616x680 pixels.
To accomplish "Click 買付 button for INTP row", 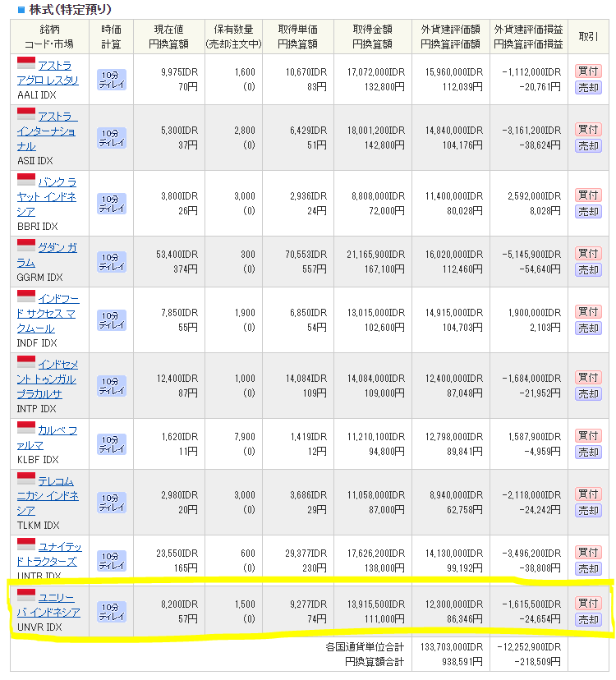I will 588,377.
